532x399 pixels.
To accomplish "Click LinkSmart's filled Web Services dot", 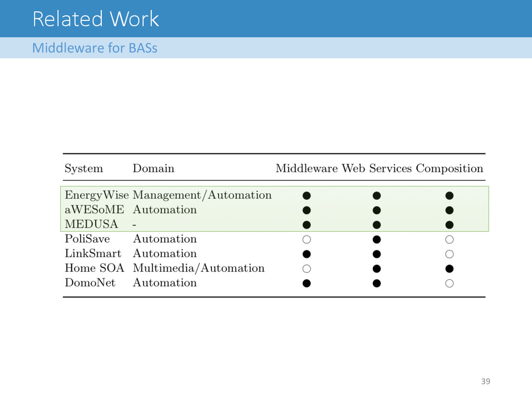I will pos(377,254).
